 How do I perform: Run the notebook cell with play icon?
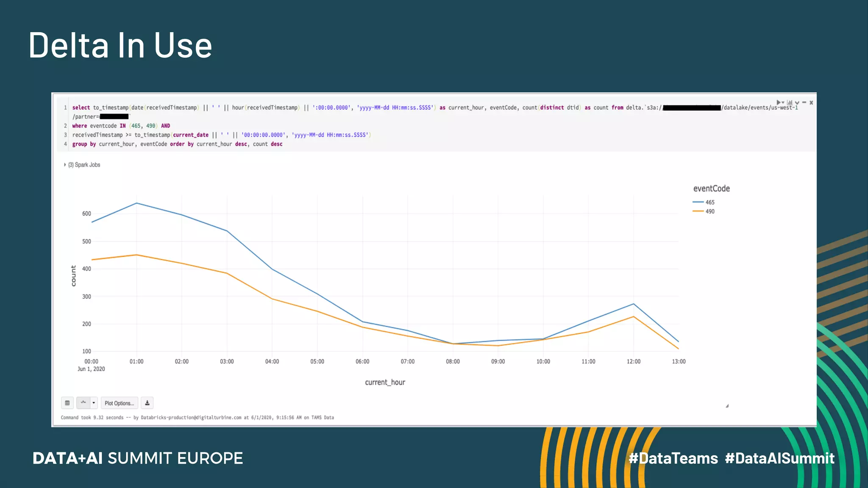(x=778, y=103)
